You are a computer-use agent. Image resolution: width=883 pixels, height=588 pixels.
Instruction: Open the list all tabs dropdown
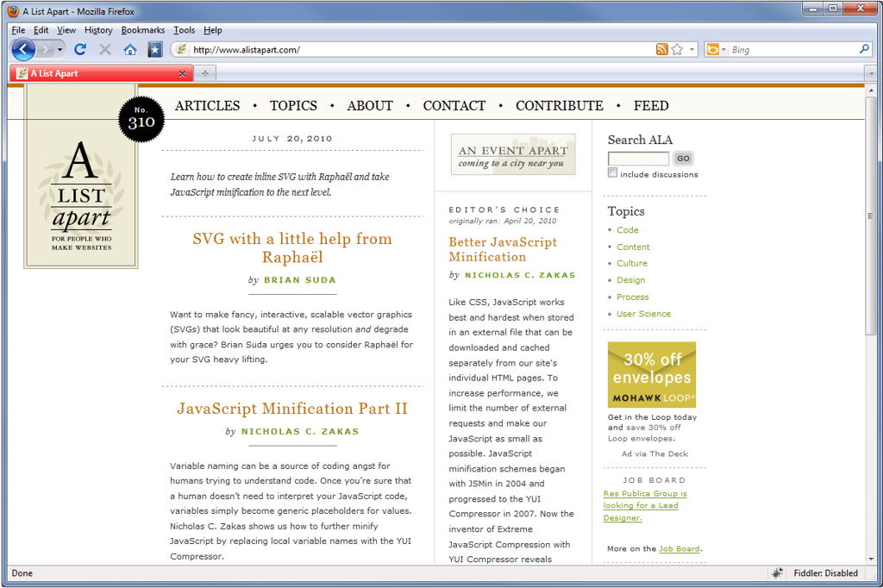871,73
